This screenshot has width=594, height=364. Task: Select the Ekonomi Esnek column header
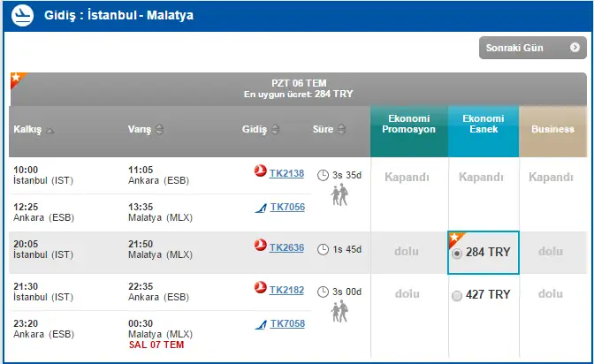pyautogui.click(x=483, y=124)
